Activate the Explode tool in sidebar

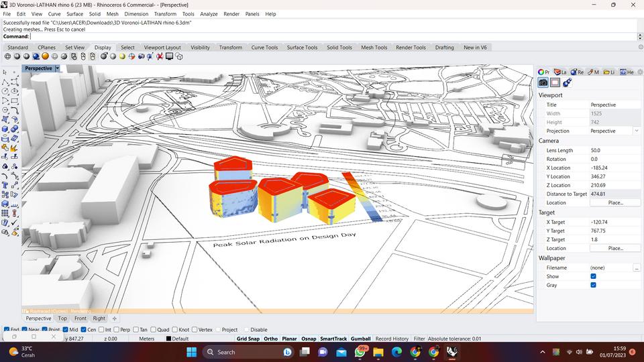[x=14, y=147]
